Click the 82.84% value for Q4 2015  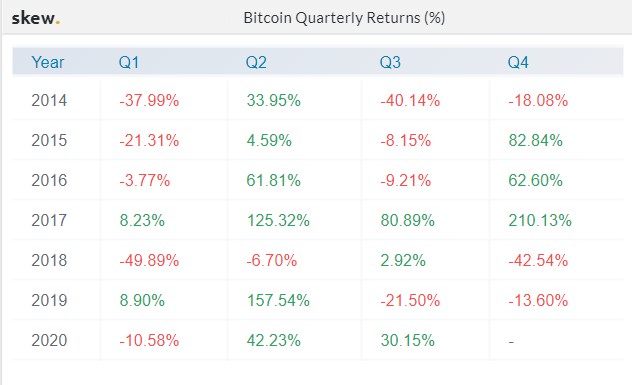tap(535, 140)
